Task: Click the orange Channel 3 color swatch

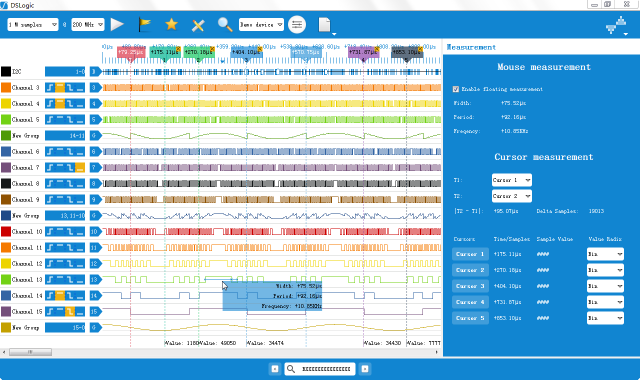Action: [6, 88]
